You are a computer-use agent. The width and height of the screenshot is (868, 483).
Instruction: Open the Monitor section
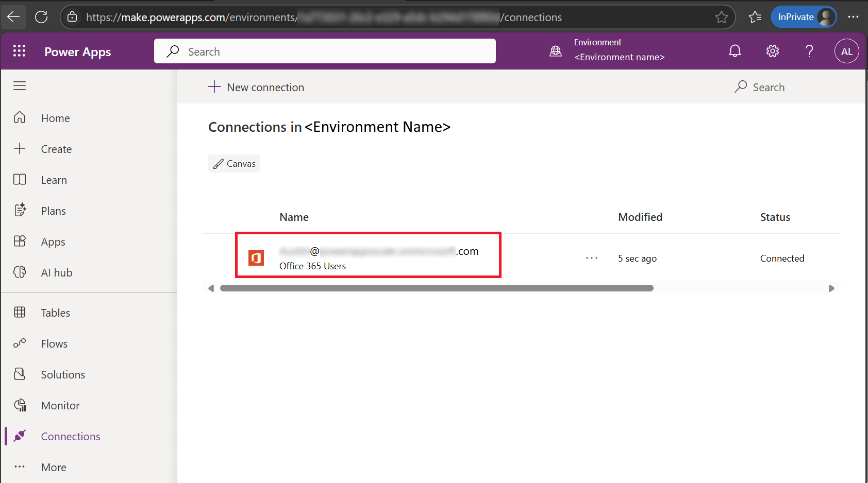60,405
